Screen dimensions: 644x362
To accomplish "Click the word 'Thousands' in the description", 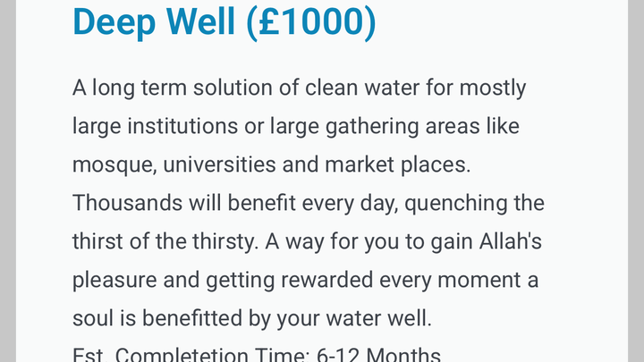I will coord(127,203).
